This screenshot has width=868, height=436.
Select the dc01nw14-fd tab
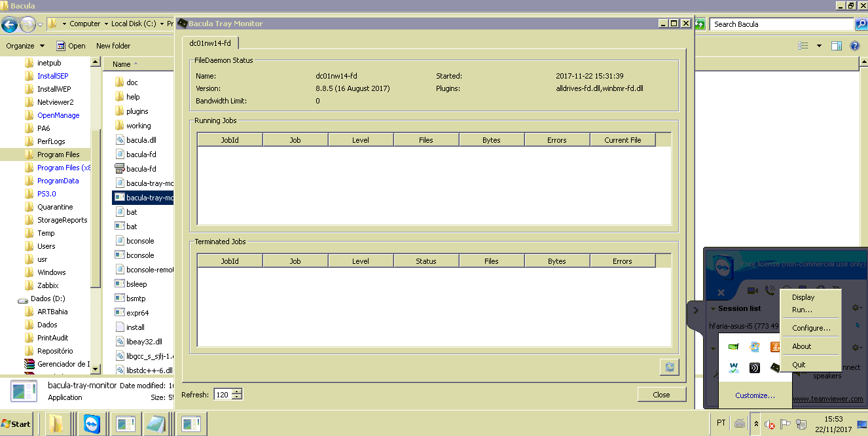coord(210,43)
